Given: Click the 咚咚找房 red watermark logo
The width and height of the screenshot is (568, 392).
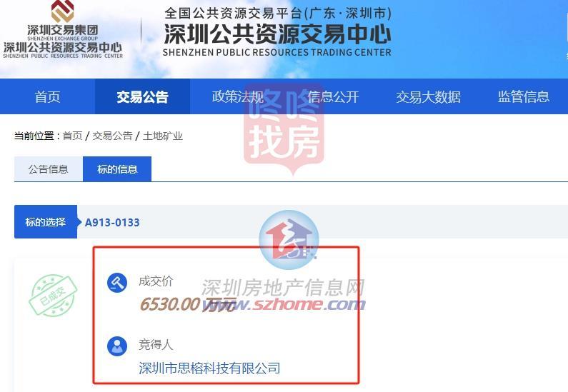Looking at the screenshot, I should [284, 130].
